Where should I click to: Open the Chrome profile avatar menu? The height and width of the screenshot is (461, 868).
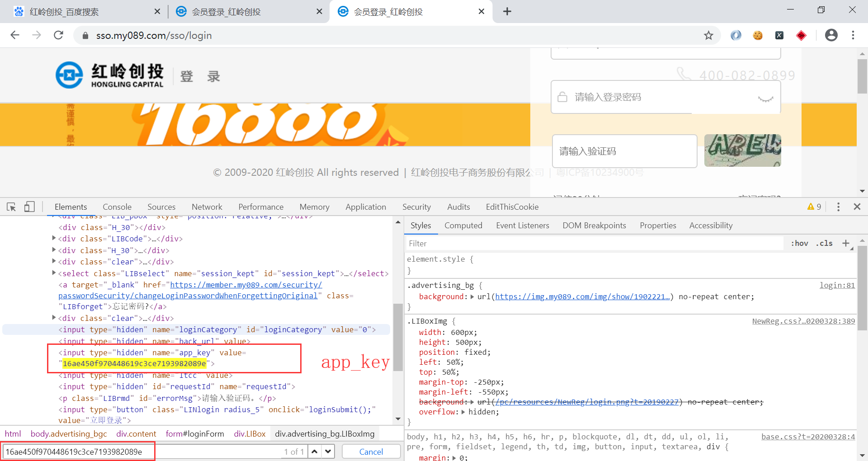831,35
